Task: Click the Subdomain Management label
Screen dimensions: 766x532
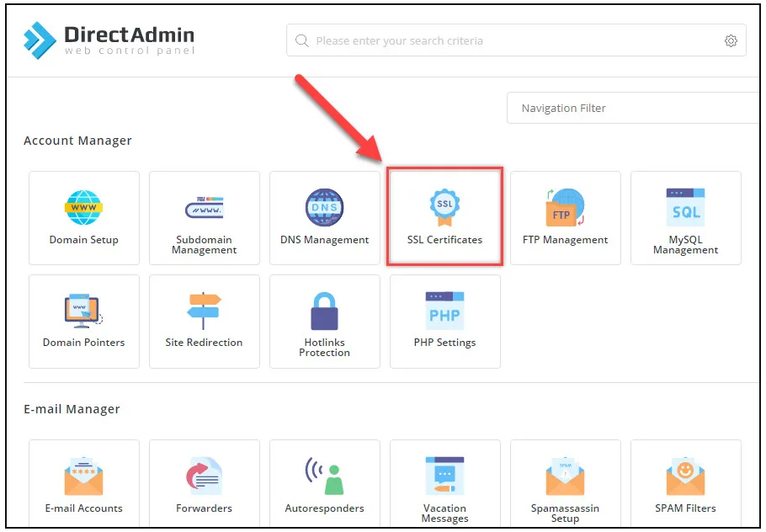Action: pyautogui.click(x=205, y=245)
